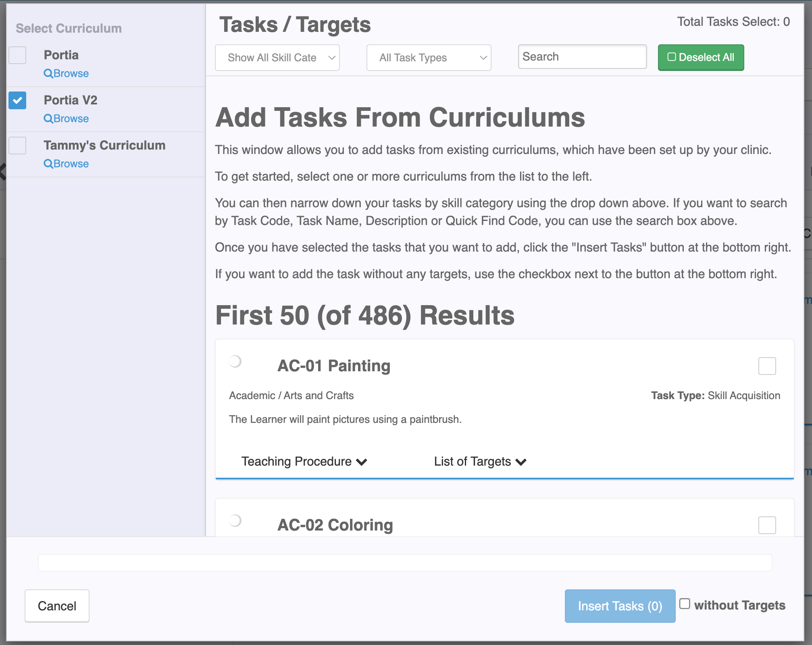Click the magnifier icon under Portia V2
The width and height of the screenshot is (812, 645).
[48, 119]
